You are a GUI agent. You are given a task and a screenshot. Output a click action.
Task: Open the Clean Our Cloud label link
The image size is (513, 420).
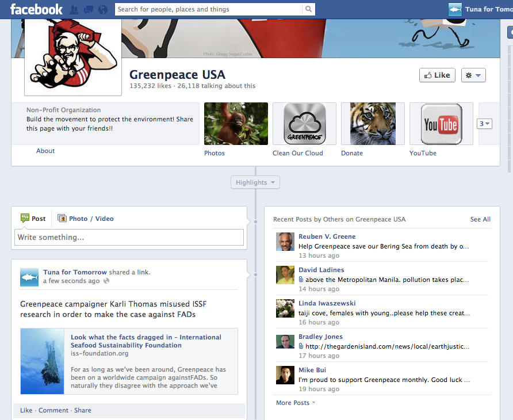click(x=298, y=153)
